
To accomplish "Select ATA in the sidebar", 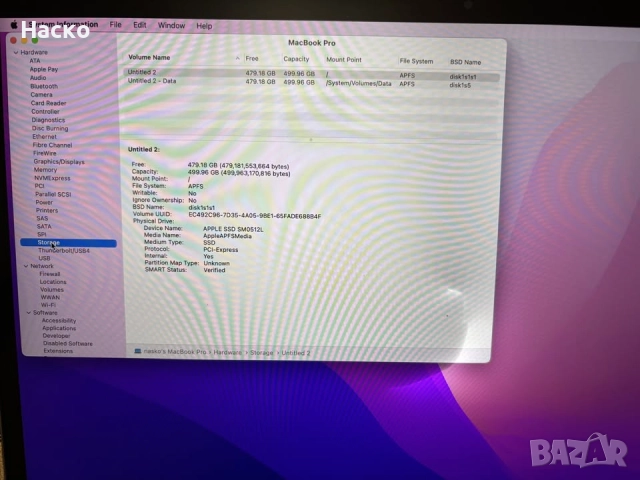I will (35, 60).
